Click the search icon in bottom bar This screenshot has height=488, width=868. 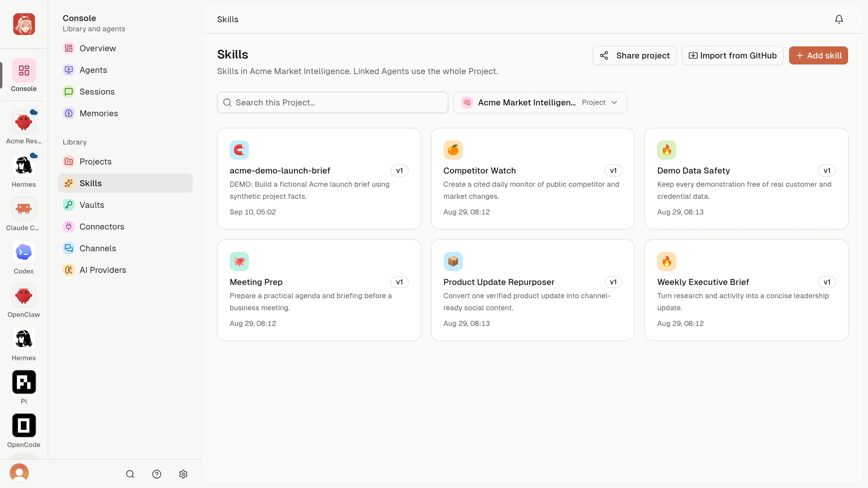coord(130,474)
